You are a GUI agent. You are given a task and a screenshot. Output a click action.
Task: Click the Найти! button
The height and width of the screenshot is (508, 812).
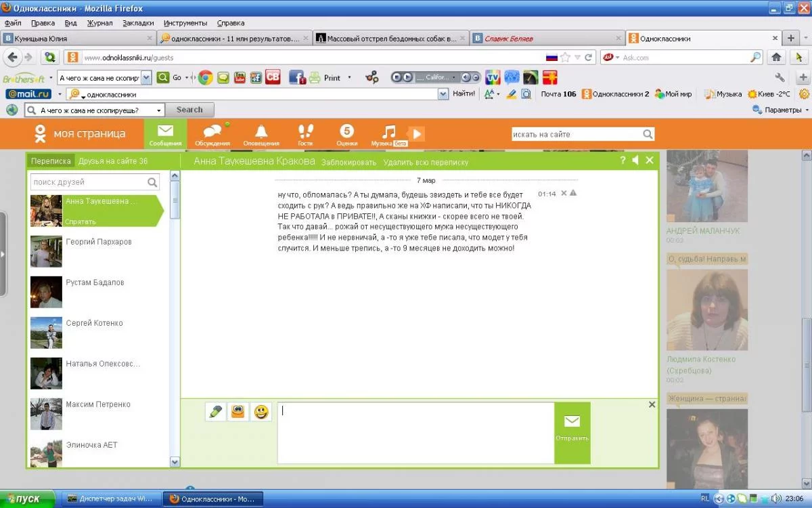tap(464, 94)
